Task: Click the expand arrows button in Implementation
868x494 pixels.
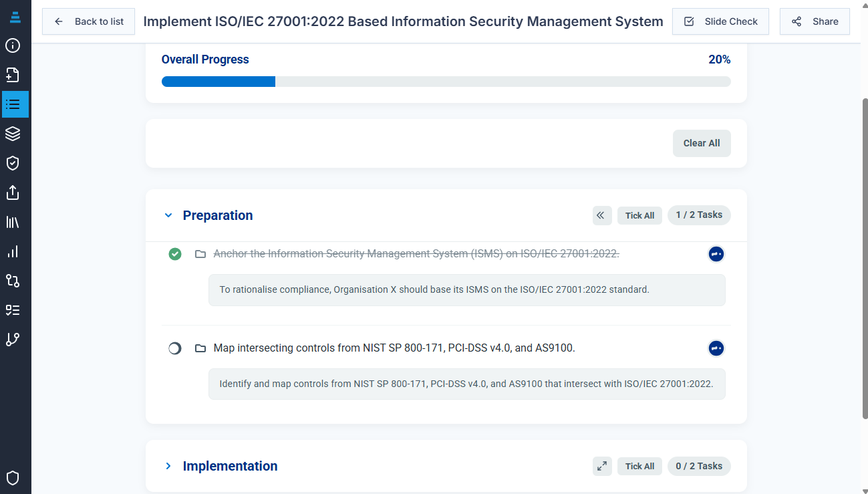Action: 602,466
